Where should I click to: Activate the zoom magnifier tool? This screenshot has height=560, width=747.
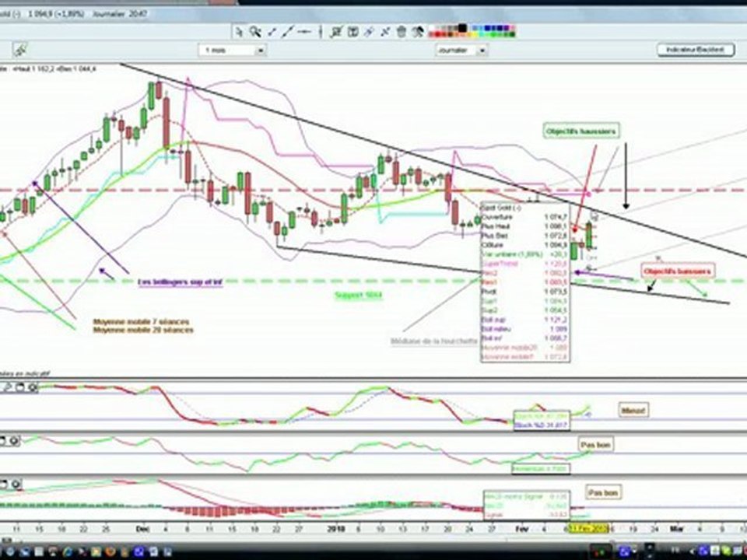pyautogui.click(x=255, y=32)
